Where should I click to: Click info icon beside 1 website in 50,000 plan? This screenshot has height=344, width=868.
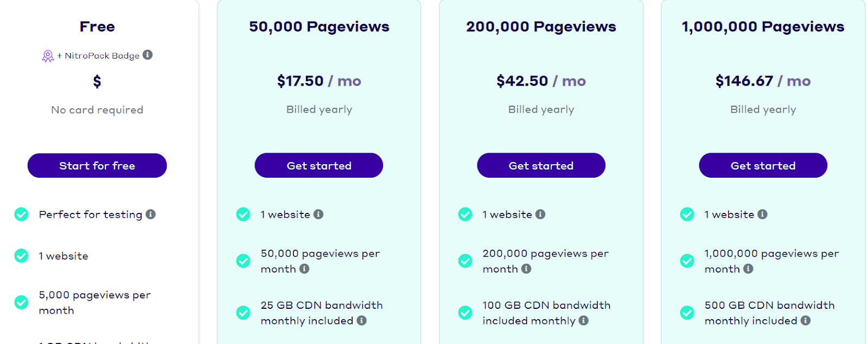click(x=318, y=214)
